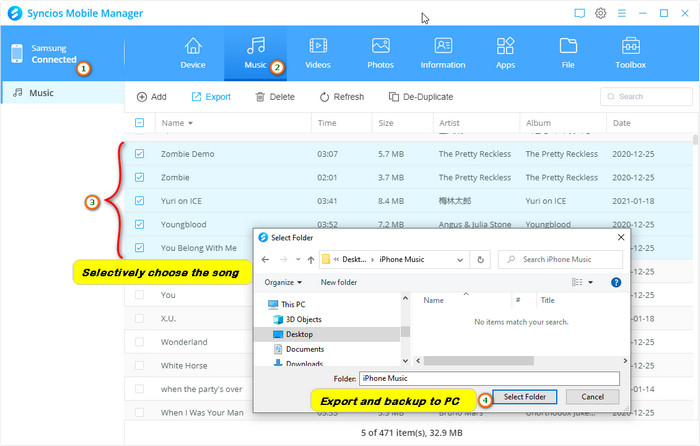
Task: Select This PC in folder tree
Action: tap(286, 304)
